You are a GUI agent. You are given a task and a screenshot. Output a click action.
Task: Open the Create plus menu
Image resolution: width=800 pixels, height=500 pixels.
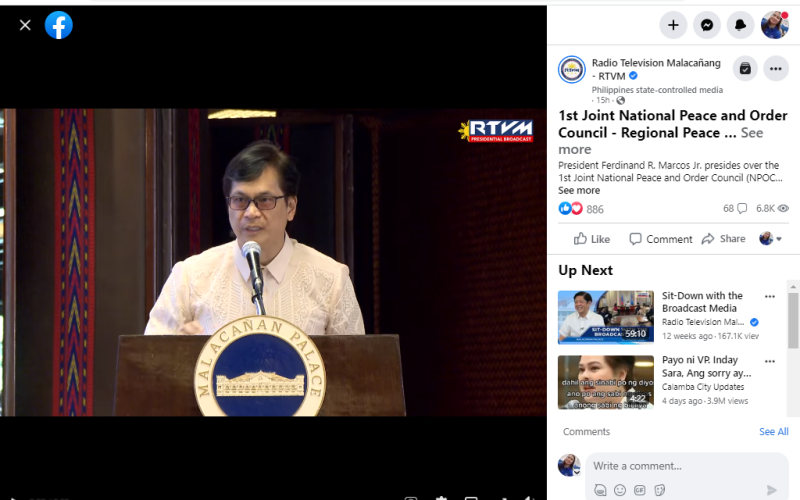point(673,25)
